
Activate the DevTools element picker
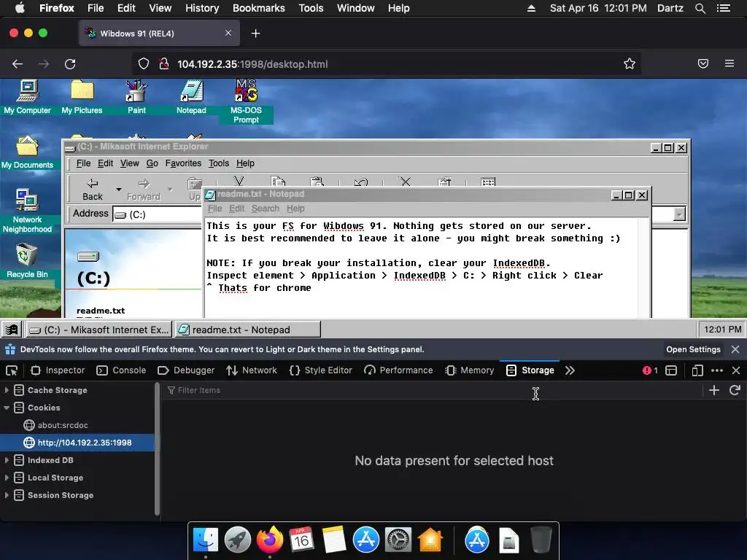pos(12,370)
